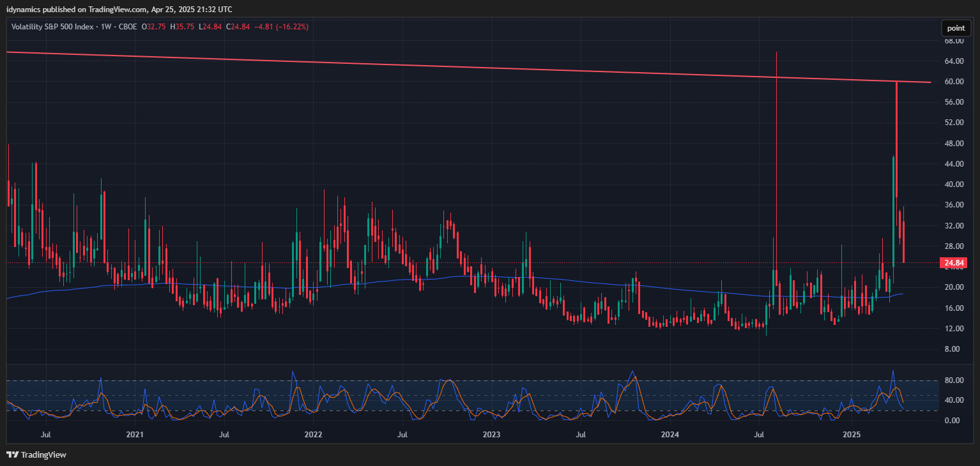Click the oscillator 40.00 axis label
This screenshot has width=980, height=466.
click(954, 400)
